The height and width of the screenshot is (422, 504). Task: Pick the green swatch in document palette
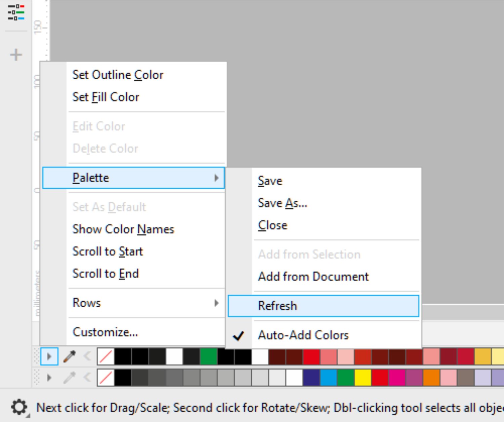click(208, 357)
